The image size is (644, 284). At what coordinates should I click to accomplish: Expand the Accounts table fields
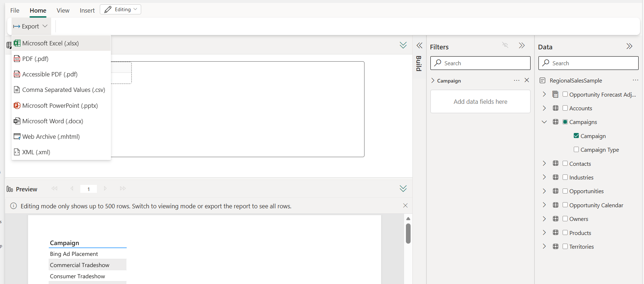click(544, 108)
